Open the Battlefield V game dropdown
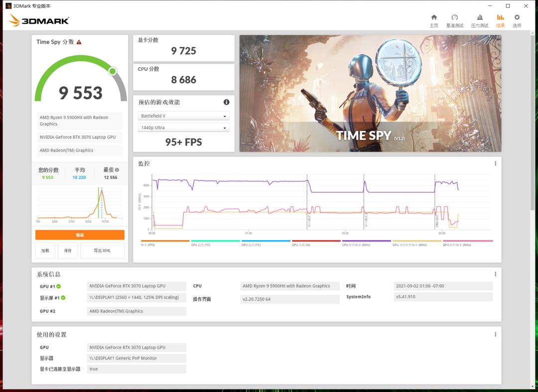Image resolution: width=538 pixels, height=392 pixels. tap(183, 115)
